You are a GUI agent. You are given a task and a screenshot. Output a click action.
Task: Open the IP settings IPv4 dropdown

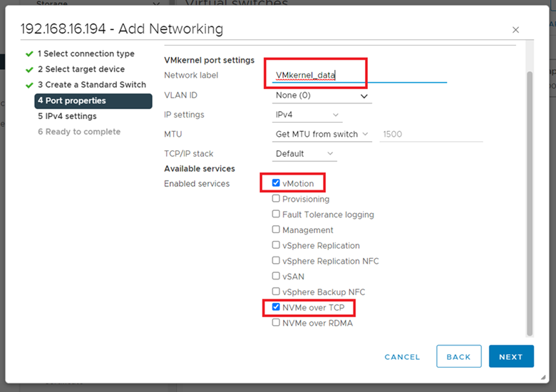(307, 115)
